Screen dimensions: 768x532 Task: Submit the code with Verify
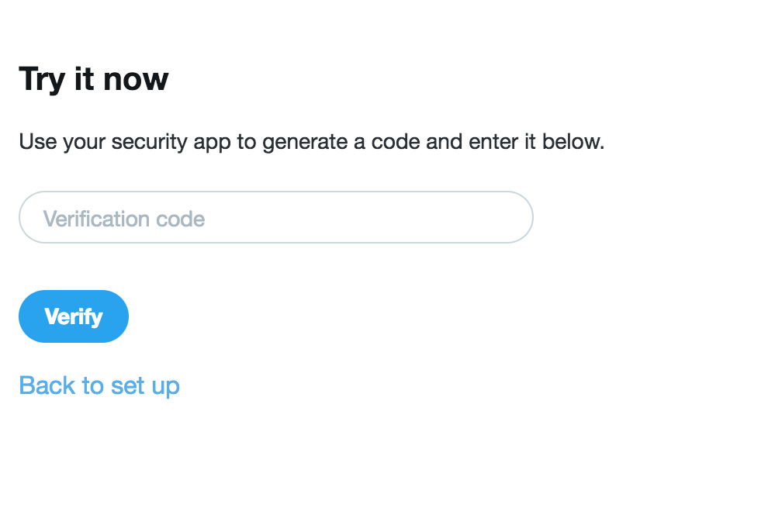click(74, 316)
